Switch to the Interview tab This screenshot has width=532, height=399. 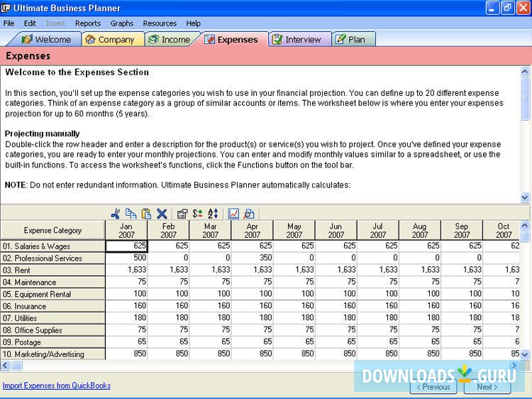[300, 39]
